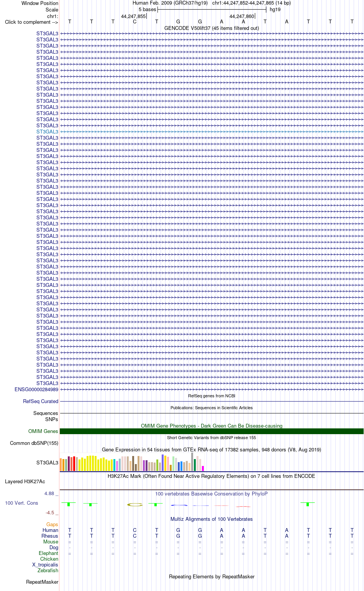Click the gold C glyph in conservation track
Viewport: 364px width, 591px height.
click(x=135, y=504)
